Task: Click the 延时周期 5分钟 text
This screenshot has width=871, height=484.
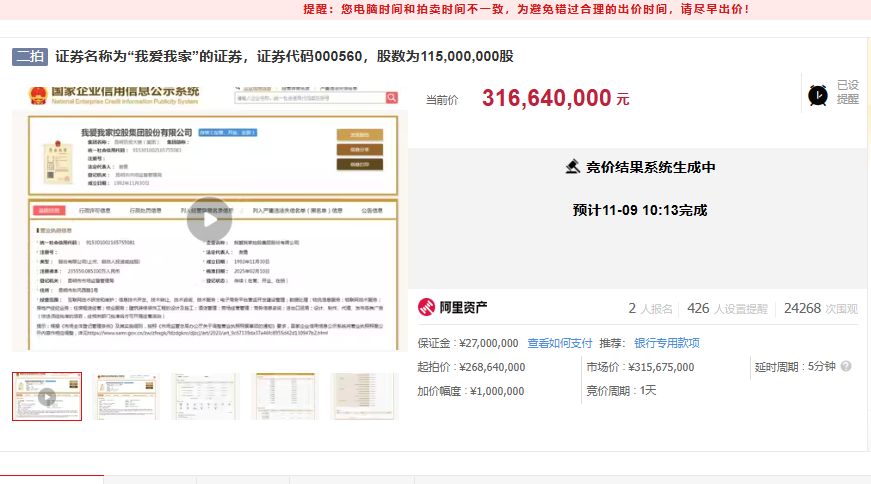Action: [795, 367]
